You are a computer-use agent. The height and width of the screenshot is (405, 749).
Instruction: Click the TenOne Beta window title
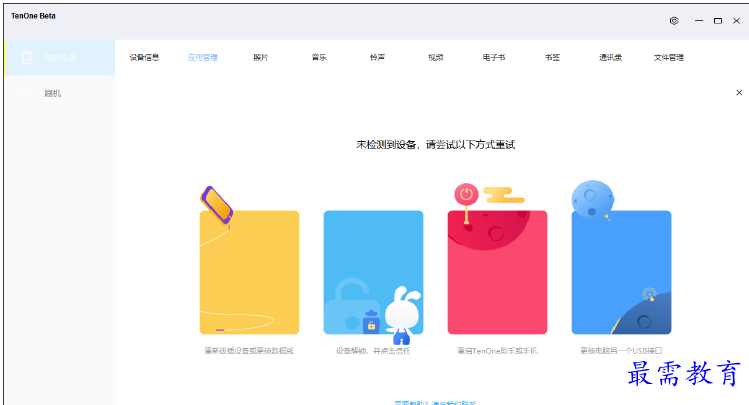33,16
